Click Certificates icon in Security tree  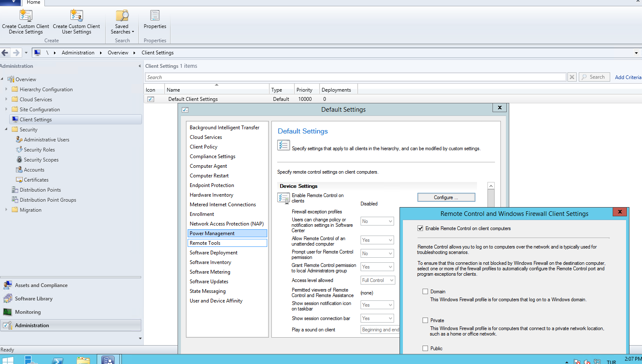point(19,179)
